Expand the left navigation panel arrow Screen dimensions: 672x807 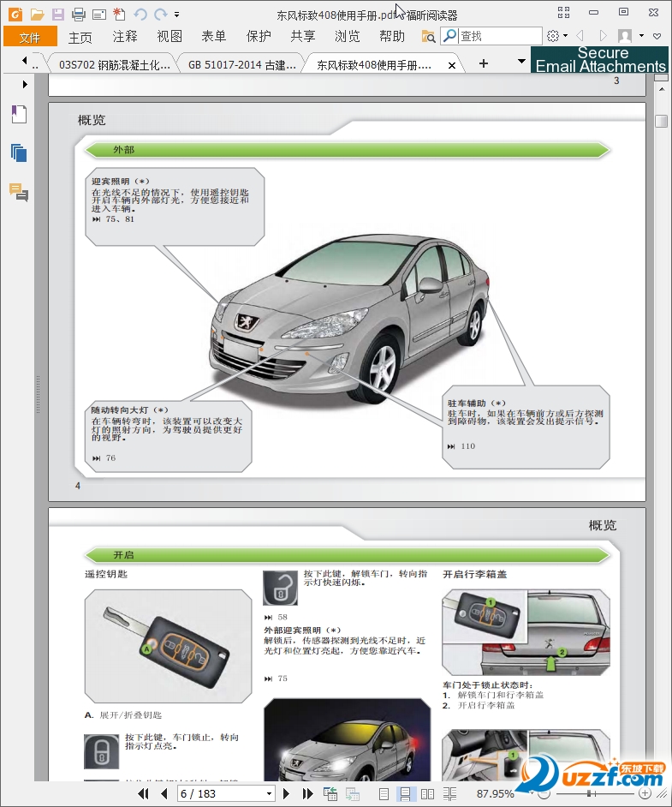click(x=25, y=84)
